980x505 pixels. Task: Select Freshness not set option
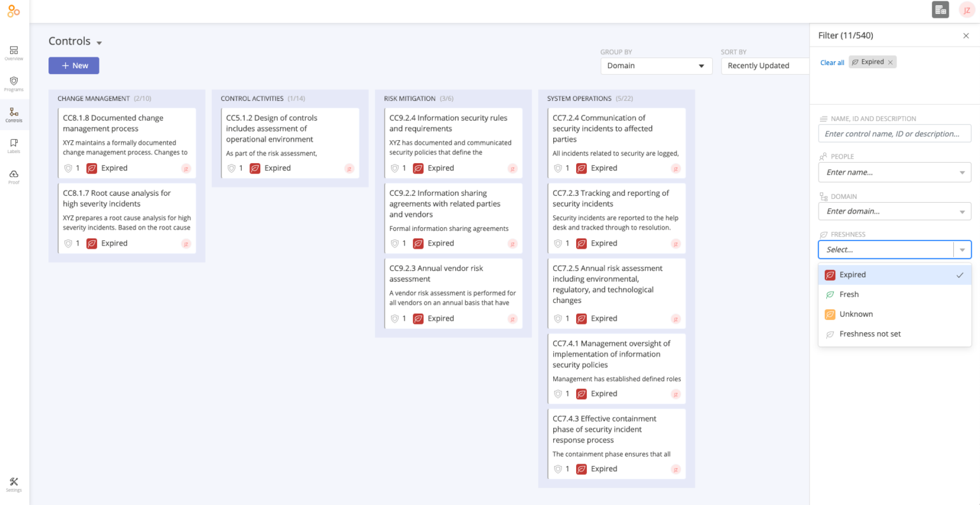[x=870, y=334]
